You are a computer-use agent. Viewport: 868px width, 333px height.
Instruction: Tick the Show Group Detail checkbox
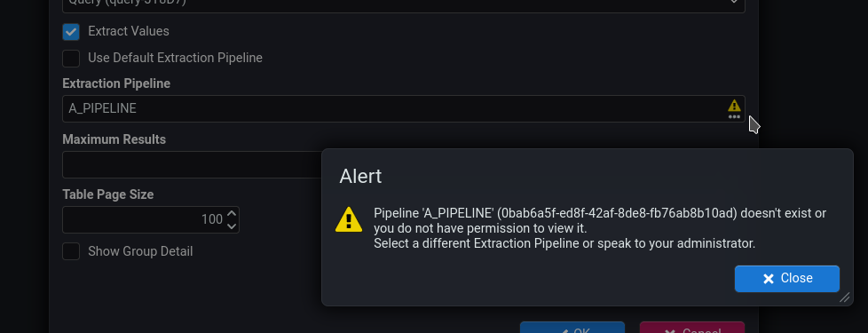pos(71,251)
